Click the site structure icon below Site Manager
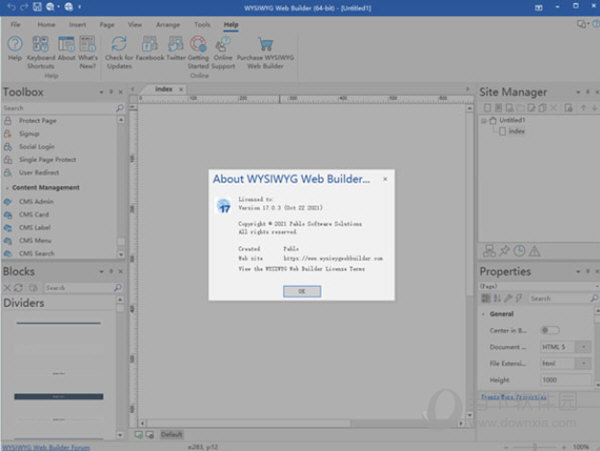600x451 pixels. coord(489,251)
